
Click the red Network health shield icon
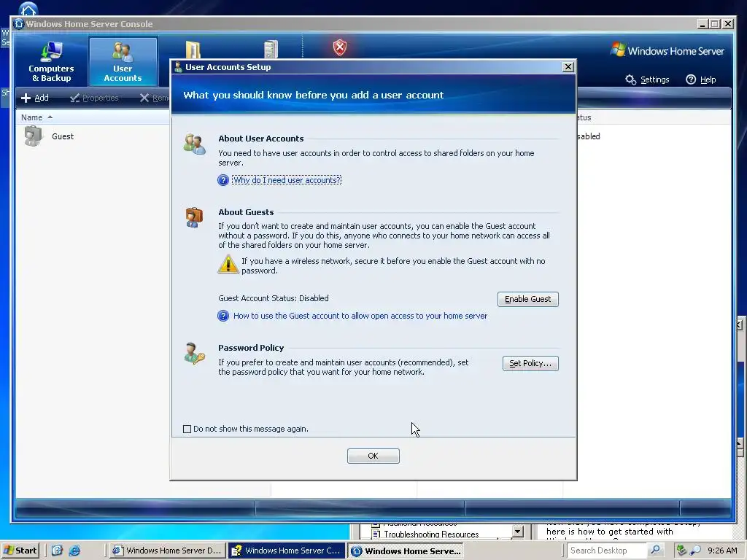pos(340,47)
